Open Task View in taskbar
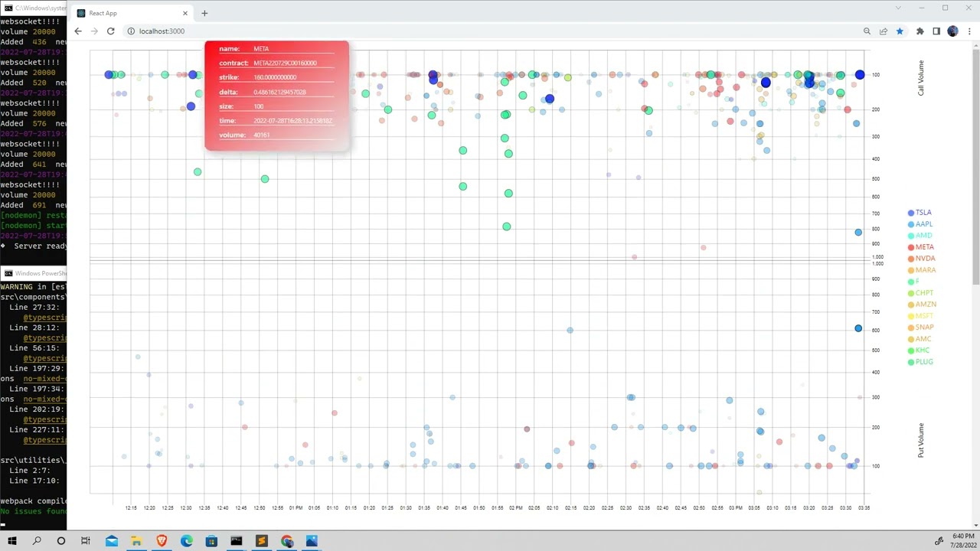This screenshot has height=551, width=980. pos(86,541)
